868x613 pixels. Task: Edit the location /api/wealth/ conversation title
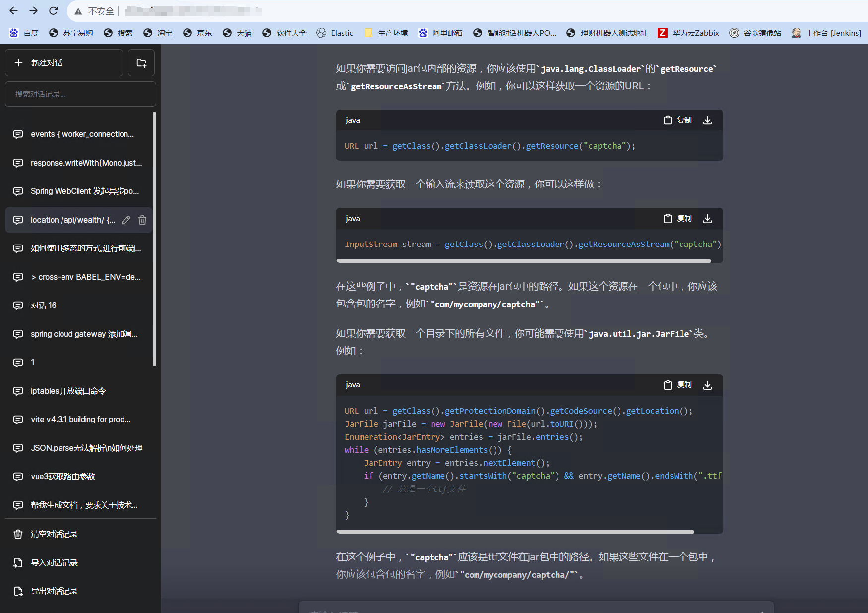coord(126,220)
